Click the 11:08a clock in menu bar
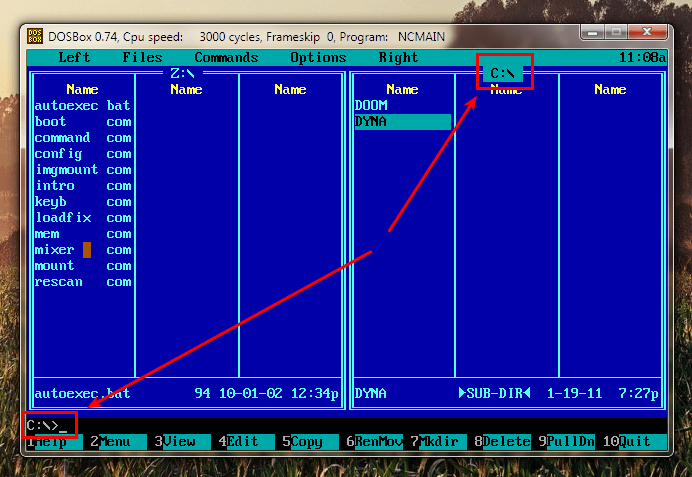Screen dimensions: 692x477 [642, 58]
